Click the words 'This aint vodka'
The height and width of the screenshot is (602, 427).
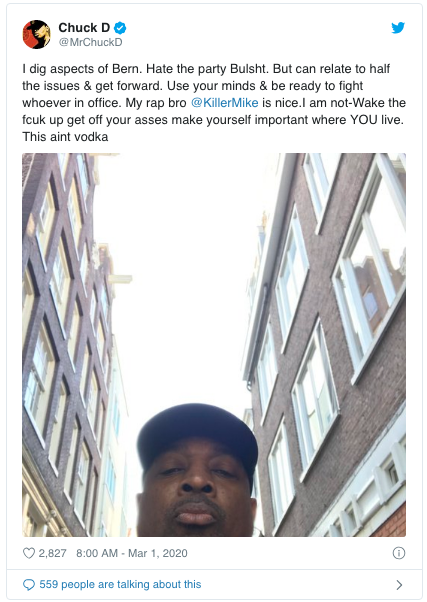(x=65, y=137)
